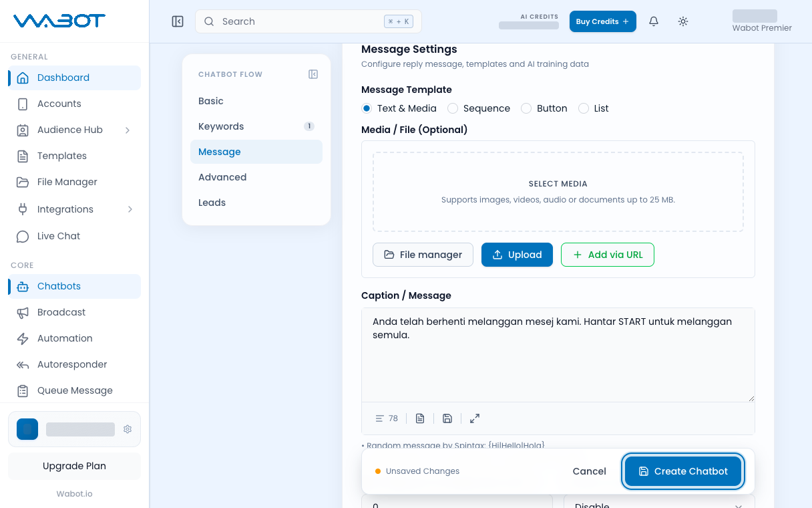Select Button message template
The width and height of the screenshot is (812, 508).
pyautogui.click(x=544, y=108)
